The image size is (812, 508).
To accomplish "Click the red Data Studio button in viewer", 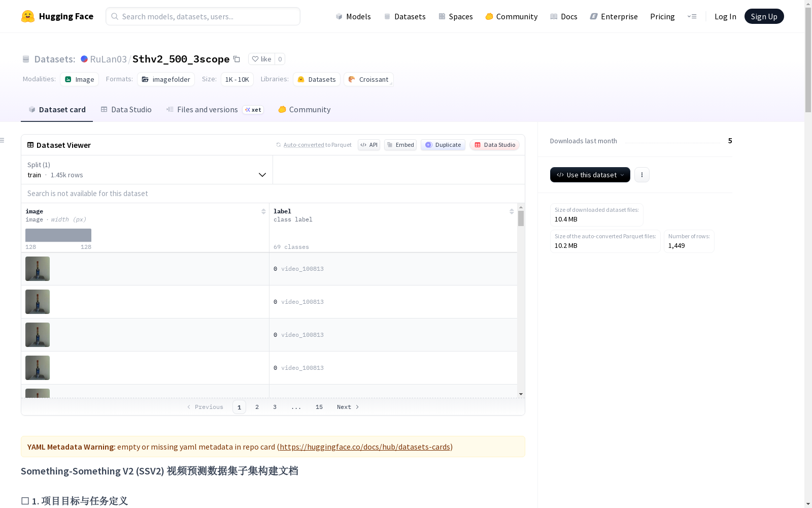I will pos(494,145).
